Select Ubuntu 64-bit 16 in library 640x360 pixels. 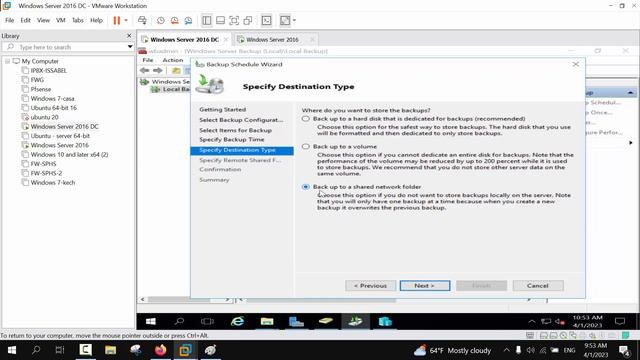[x=53, y=108]
